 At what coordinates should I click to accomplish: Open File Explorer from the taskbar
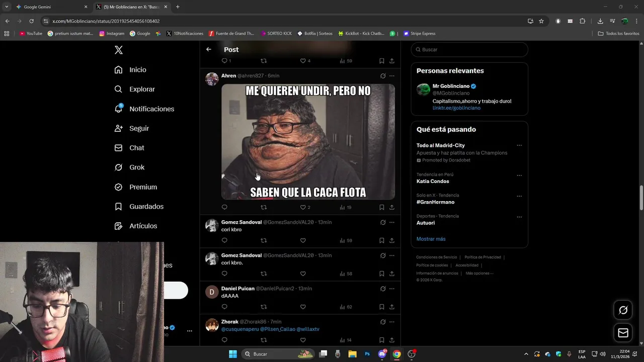click(352, 354)
